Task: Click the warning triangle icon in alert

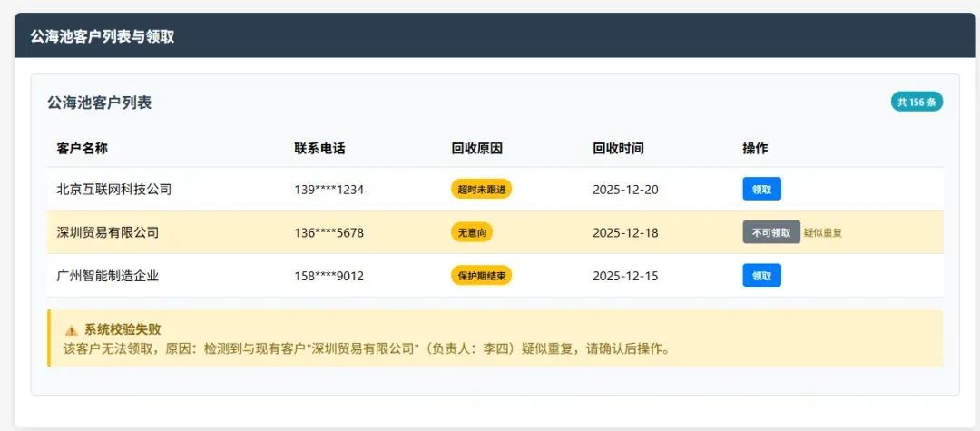Action: tap(71, 330)
